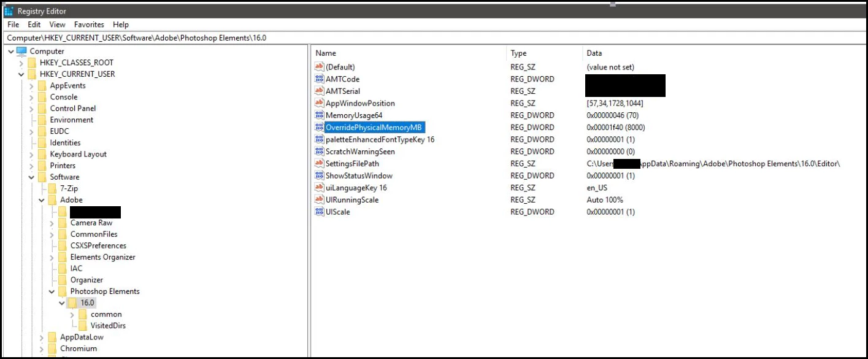868x359 pixels.
Task: Select the CommonFiles key
Action: pyautogui.click(x=94, y=234)
